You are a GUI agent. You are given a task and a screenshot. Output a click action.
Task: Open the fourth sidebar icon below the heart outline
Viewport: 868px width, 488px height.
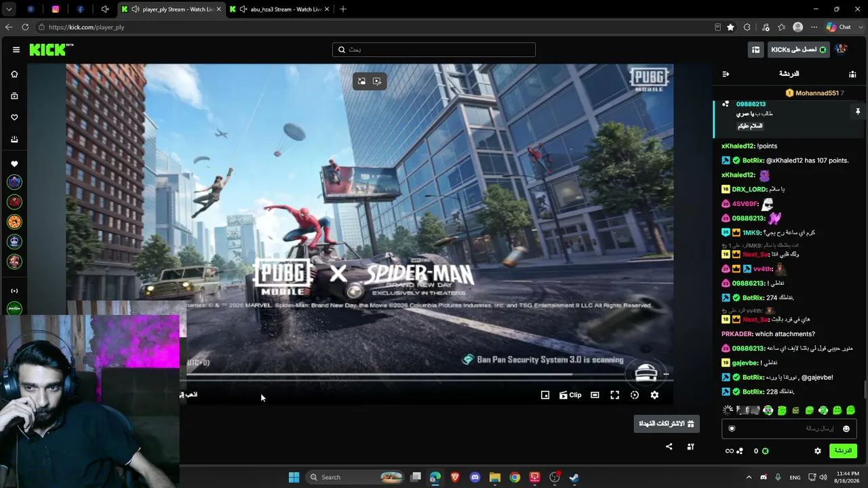14,140
